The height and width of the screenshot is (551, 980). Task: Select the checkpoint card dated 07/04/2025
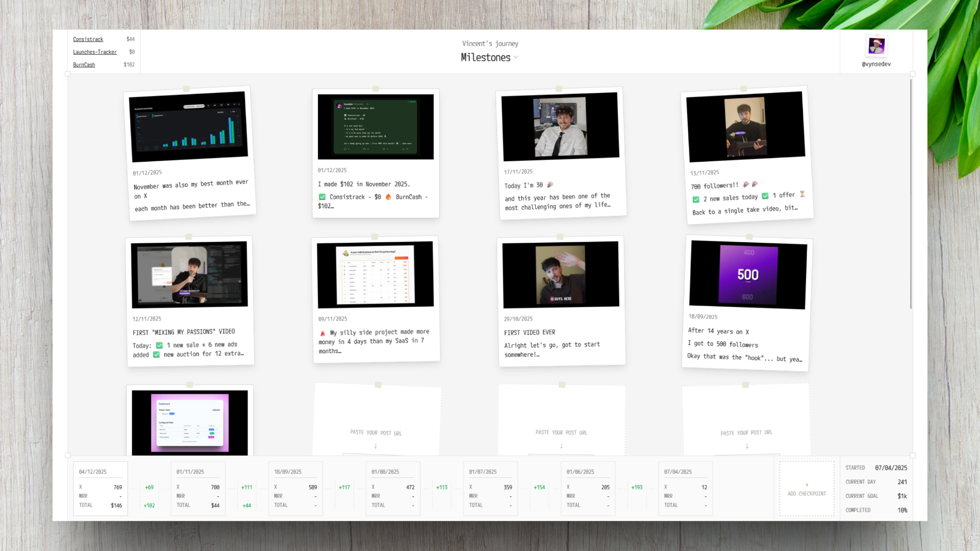click(685, 488)
